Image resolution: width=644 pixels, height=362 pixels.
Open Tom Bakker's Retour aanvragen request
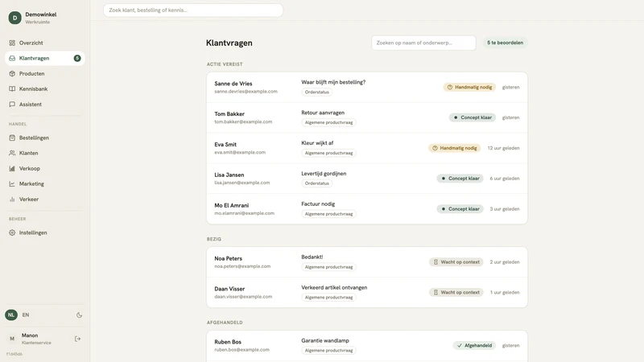pyautogui.click(x=367, y=117)
